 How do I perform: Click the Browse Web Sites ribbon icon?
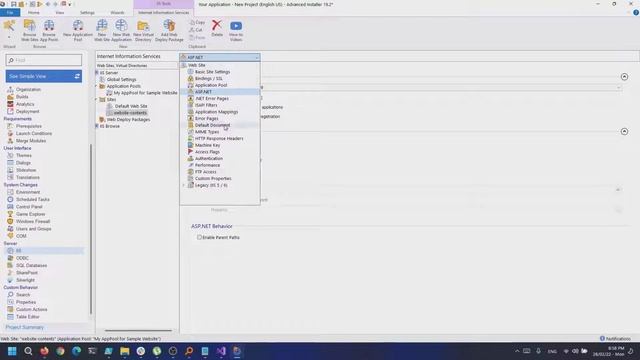tap(29, 30)
